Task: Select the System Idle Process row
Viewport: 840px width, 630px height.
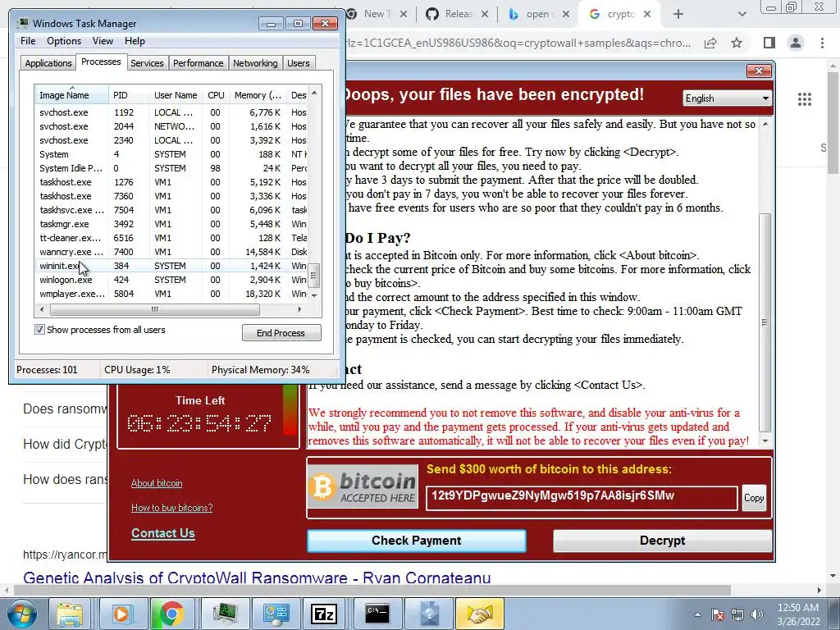Action: [172, 168]
